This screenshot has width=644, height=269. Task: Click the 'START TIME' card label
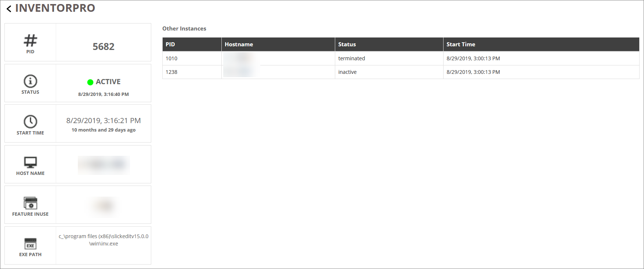click(30, 133)
